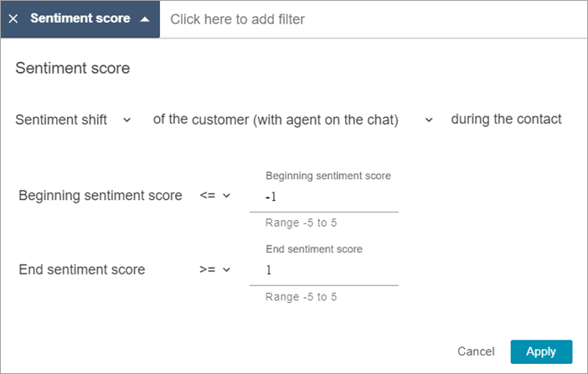Click the 'End sentiment score' row label
The height and width of the screenshot is (374, 588).
pyautogui.click(x=81, y=269)
